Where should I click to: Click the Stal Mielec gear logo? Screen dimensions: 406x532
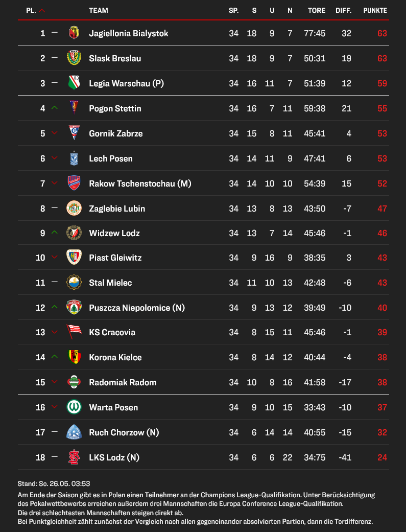click(x=74, y=282)
